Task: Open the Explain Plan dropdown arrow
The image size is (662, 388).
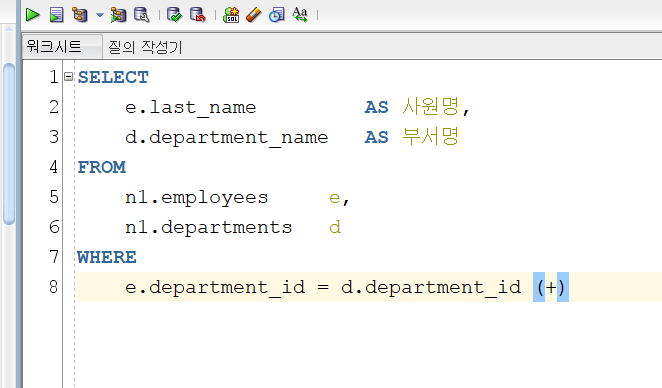Action: point(100,15)
